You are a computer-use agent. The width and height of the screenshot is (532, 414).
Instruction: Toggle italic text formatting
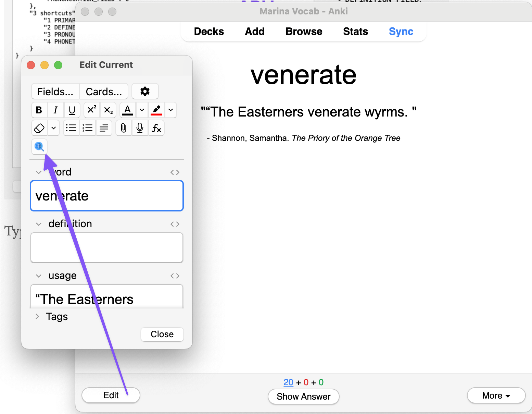[55, 110]
